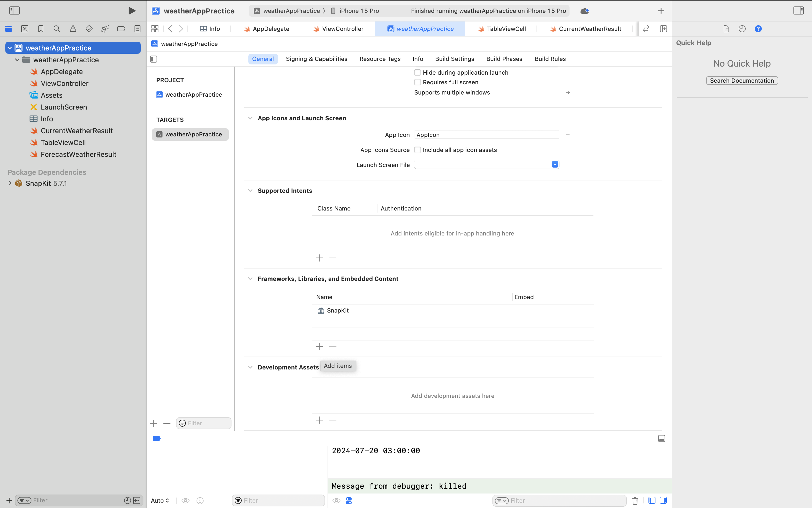Open the project navigator folder icon
The image size is (812, 508).
pyautogui.click(x=9, y=29)
